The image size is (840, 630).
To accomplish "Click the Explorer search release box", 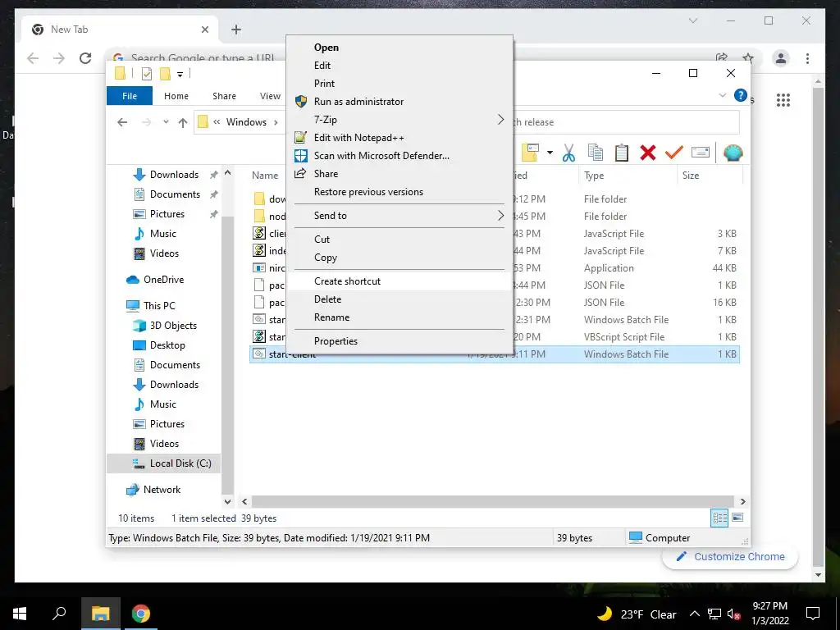I will coord(626,122).
